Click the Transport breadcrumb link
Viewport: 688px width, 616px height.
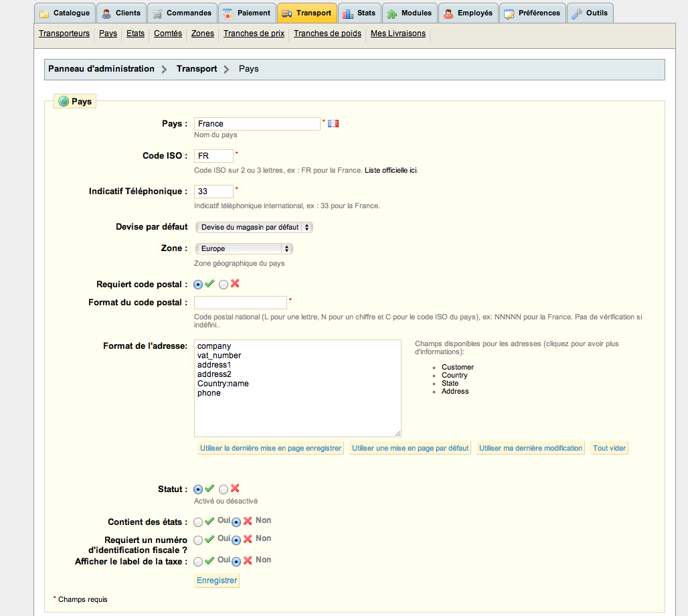point(197,69)
